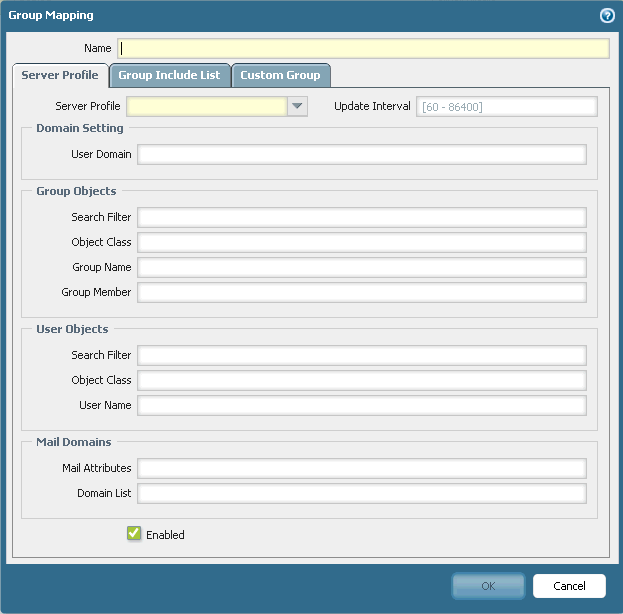This screenshot has width=623, height=614.
Task: Select User Objects Search Filter field
Action: click(x=361, y=355)
